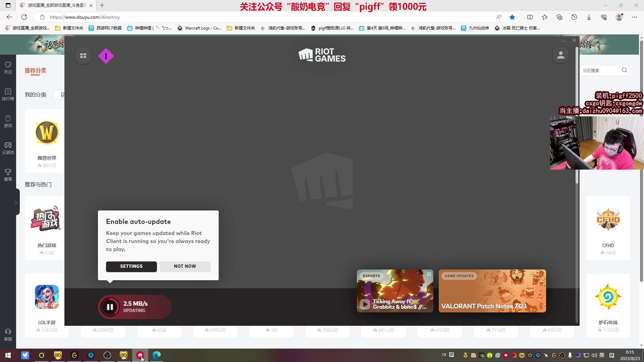Image resolution: width=644 pixels, height=362 pixels.
Task: Open the 热门游戏 category tile
Action: [x=47, y=228]
